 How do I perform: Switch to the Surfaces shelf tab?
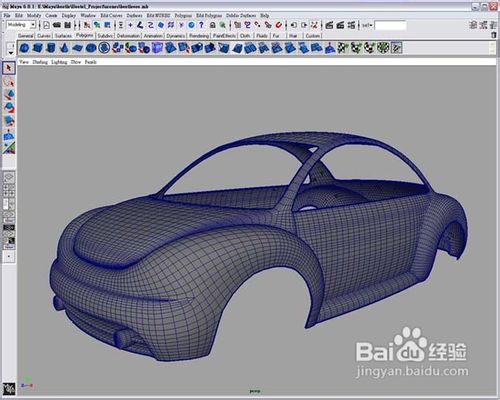tap(63, 36)
